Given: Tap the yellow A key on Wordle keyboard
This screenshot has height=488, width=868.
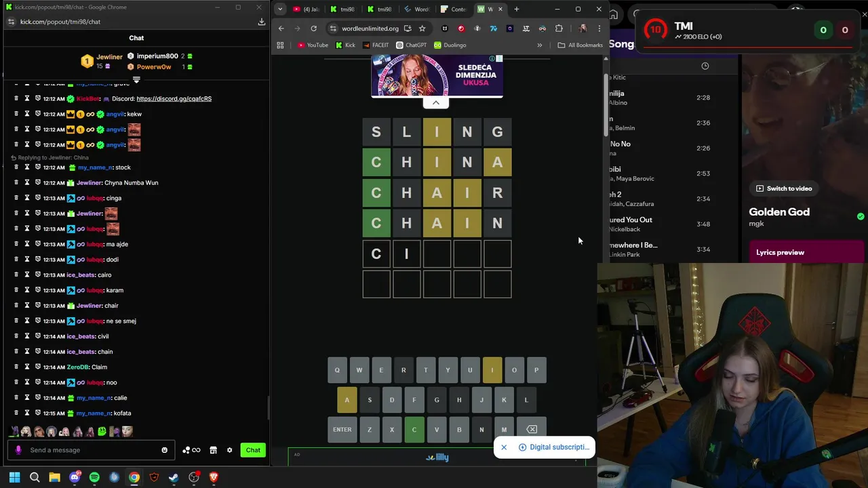Looking at the screenshot, I should pos(347,400).
